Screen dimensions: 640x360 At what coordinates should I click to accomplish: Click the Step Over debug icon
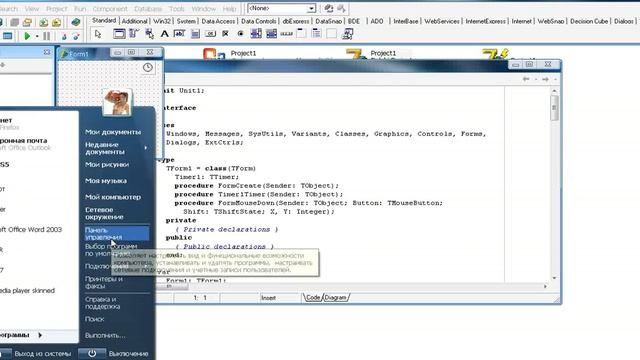76,36
